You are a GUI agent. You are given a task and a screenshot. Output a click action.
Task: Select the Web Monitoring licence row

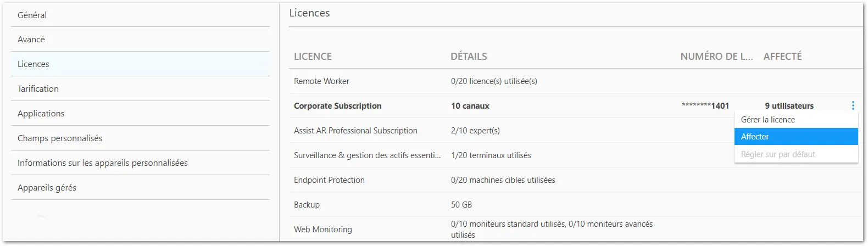pyautogui.click(x=576, y=230)
